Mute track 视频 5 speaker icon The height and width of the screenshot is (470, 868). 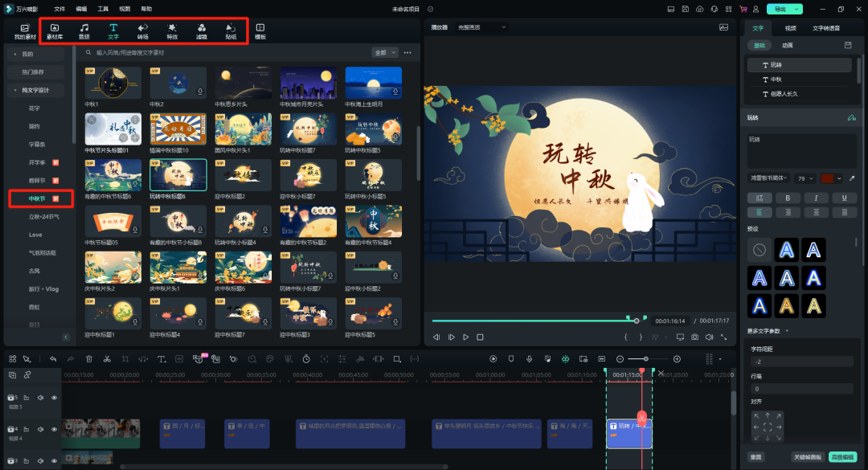40,398
